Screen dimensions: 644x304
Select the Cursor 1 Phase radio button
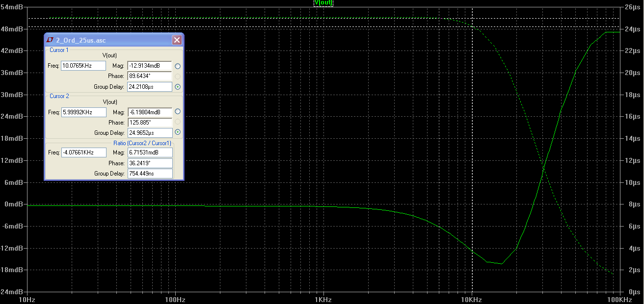[x=178, y=76]
